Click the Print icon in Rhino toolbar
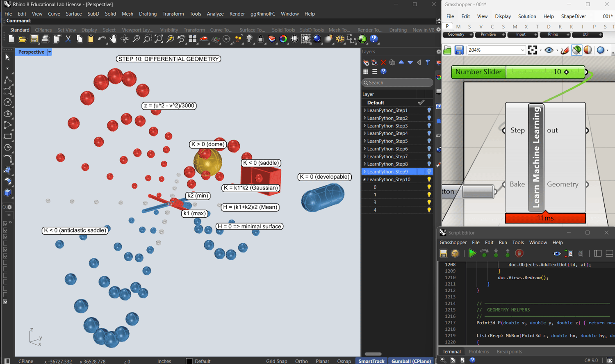The image size is (615, 364). (45, 39)
